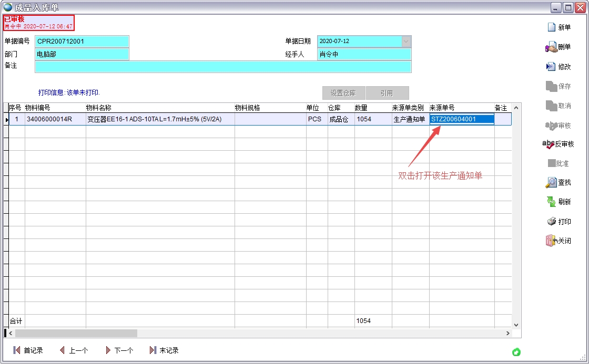Click the grid's vertical scrollbar down arrow

pos(516,325)
